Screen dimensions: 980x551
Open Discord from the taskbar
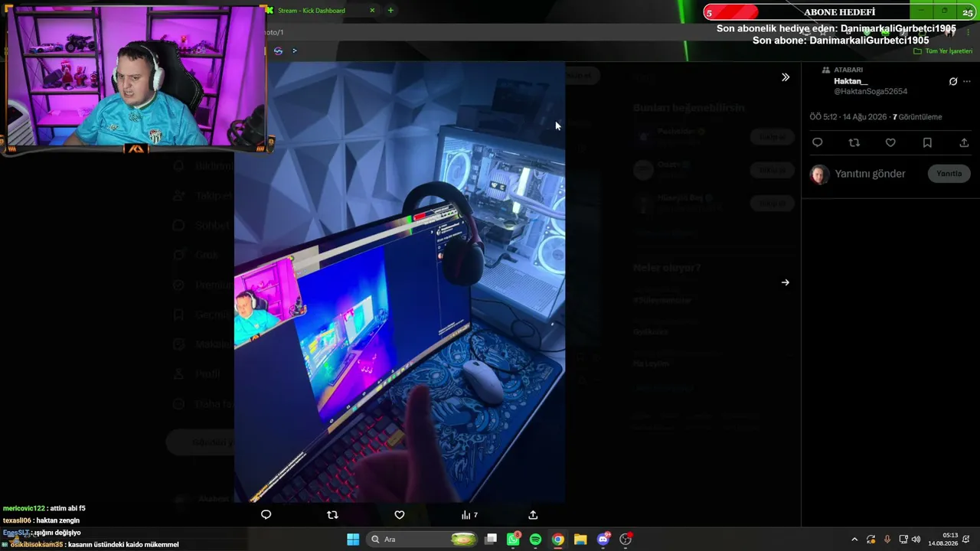coord(603,540)
